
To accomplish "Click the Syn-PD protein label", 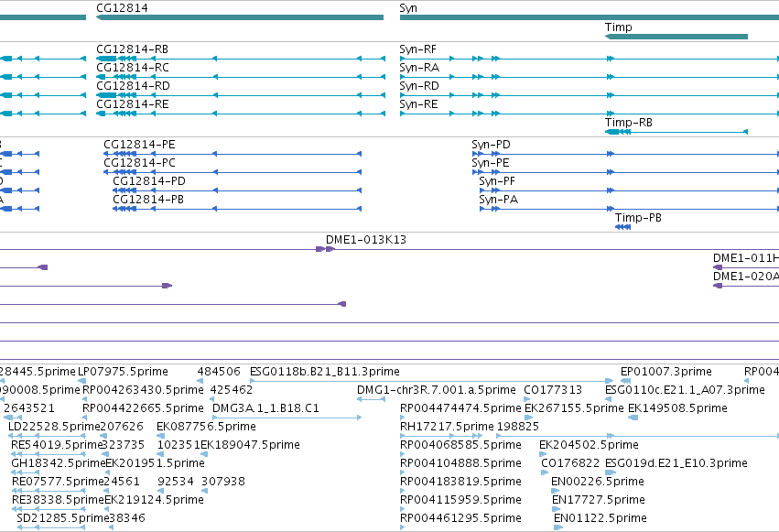I will click(491, 145).
